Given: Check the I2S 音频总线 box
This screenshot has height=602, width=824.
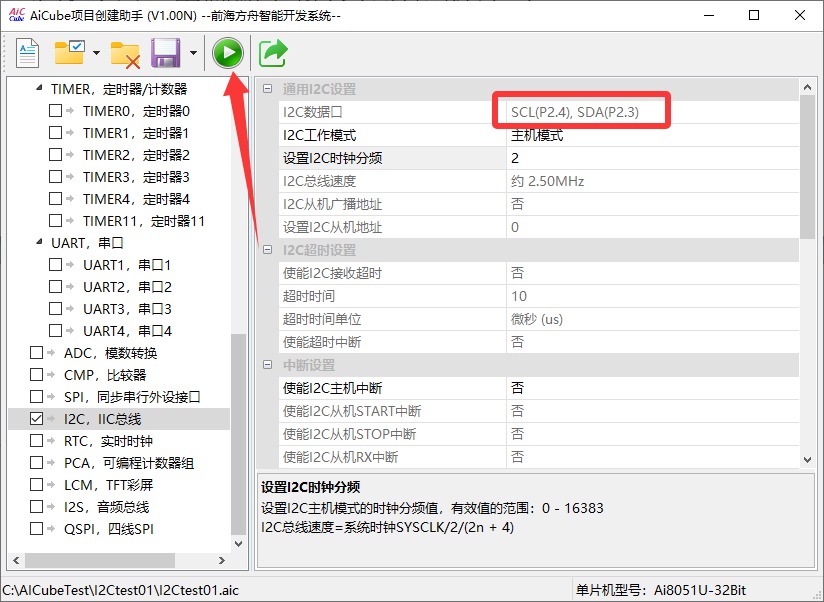Looking at the screenshot, I should pyautogui.click(x=36, y=506).
